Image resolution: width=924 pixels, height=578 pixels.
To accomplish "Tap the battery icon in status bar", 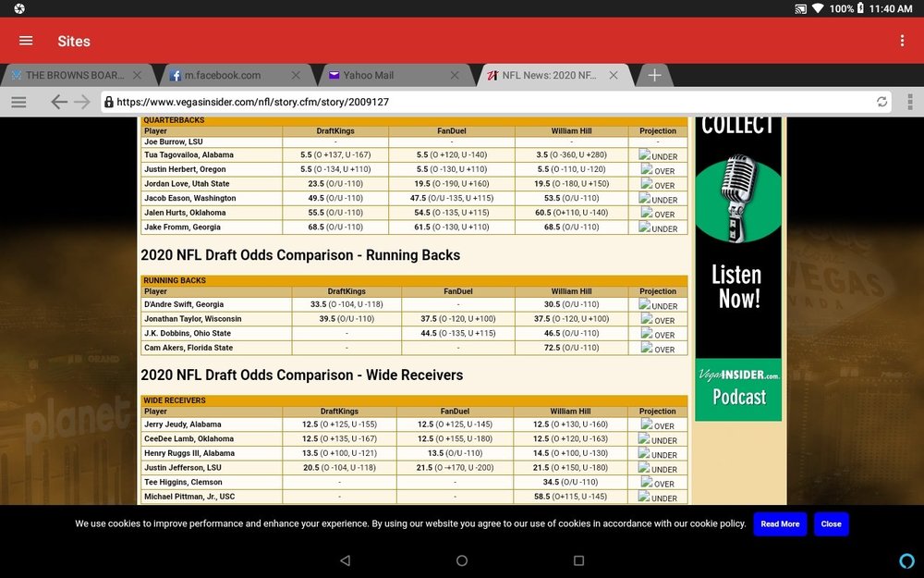I will click(860, 8).
